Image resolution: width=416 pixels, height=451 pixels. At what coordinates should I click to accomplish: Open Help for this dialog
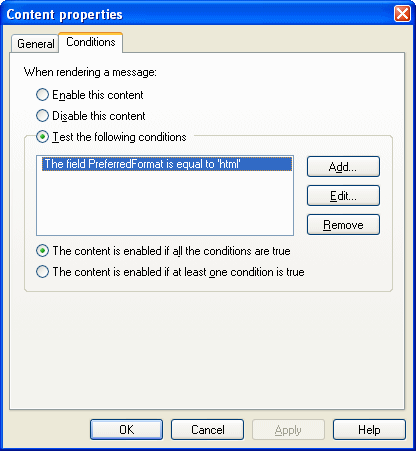369,430
